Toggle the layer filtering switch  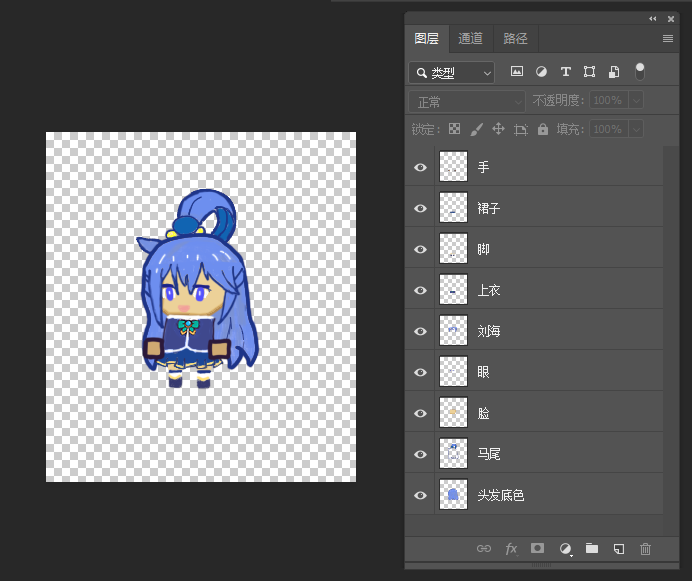coord(639,72)
